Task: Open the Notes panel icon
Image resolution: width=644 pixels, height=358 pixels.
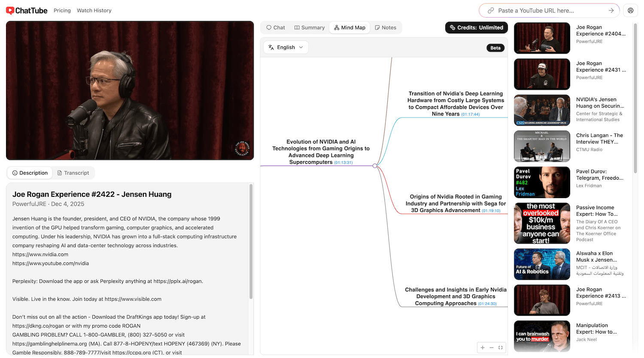Action: [386, 27]
